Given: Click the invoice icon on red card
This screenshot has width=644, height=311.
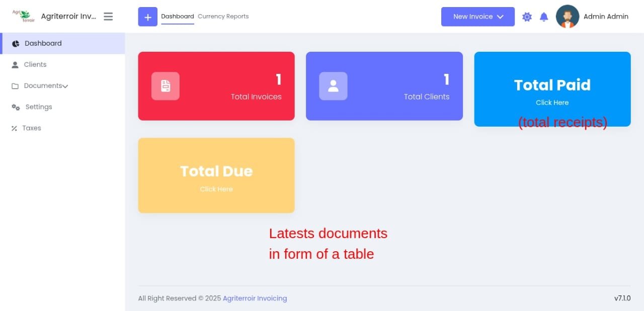Looking at the screenshot, I should (x=166, y=86).
